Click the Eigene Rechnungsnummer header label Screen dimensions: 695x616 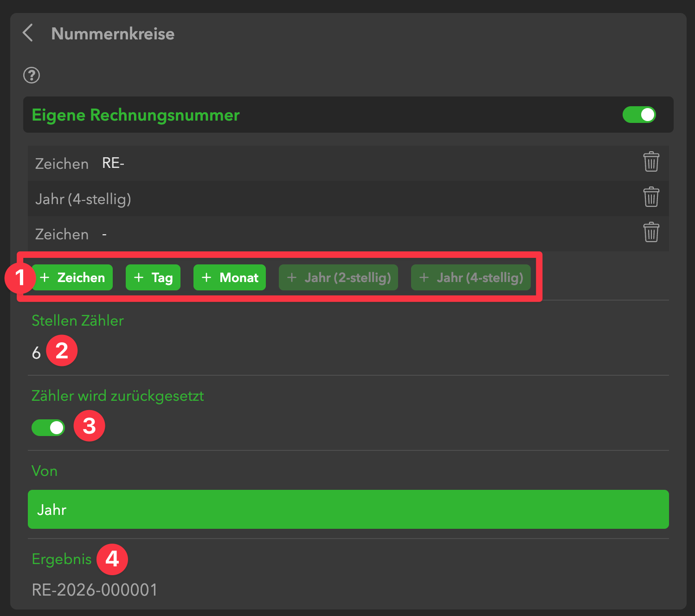click(x=135, y=115)
